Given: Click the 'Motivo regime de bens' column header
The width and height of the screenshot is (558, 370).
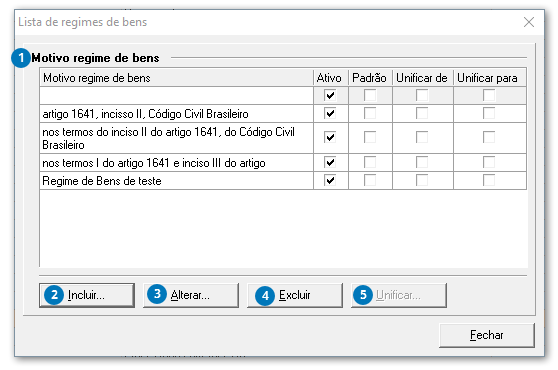Looking at the screenshot, I should coord(177,78).
